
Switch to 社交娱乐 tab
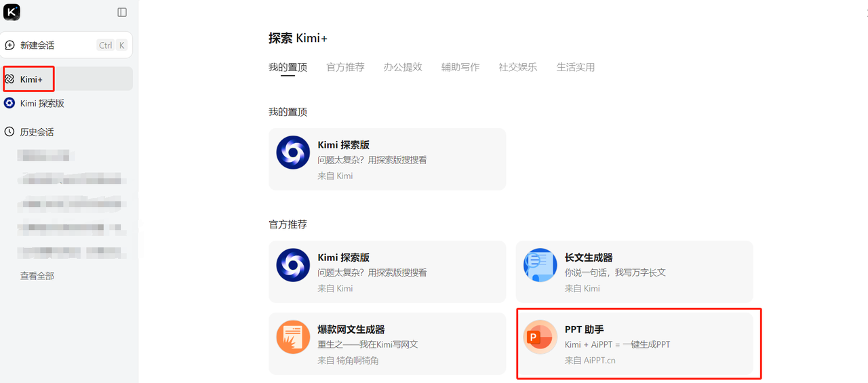click(x=518, y=67)
